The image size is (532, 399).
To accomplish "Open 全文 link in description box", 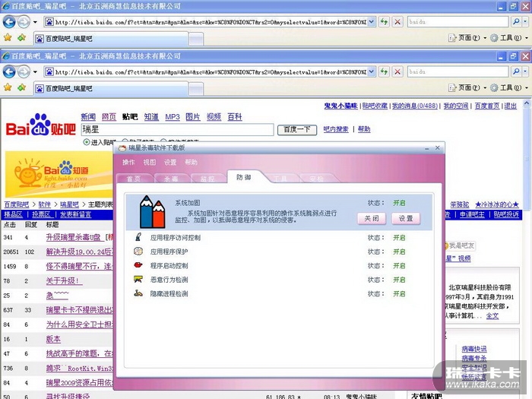I will (492, 316).
